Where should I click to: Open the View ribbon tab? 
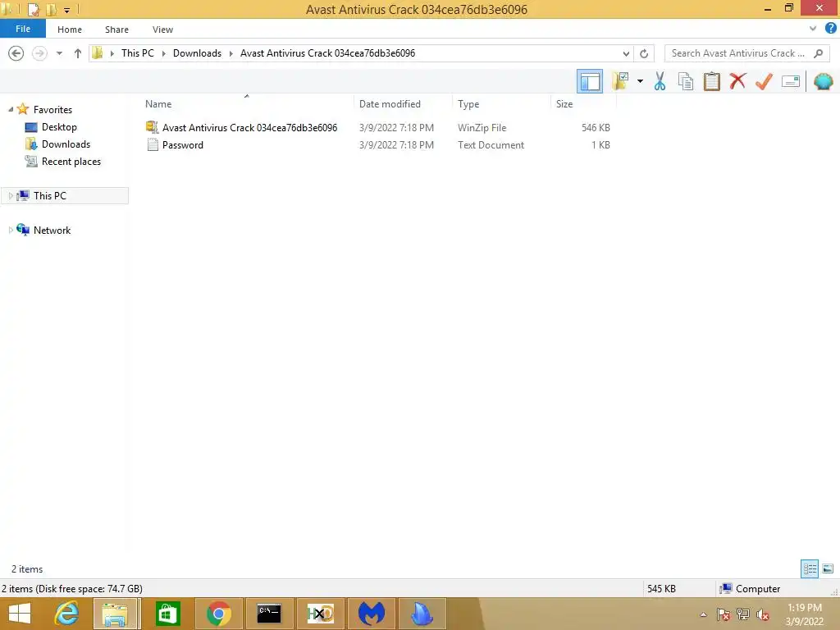pyautogui.click(x=162, y=30)
